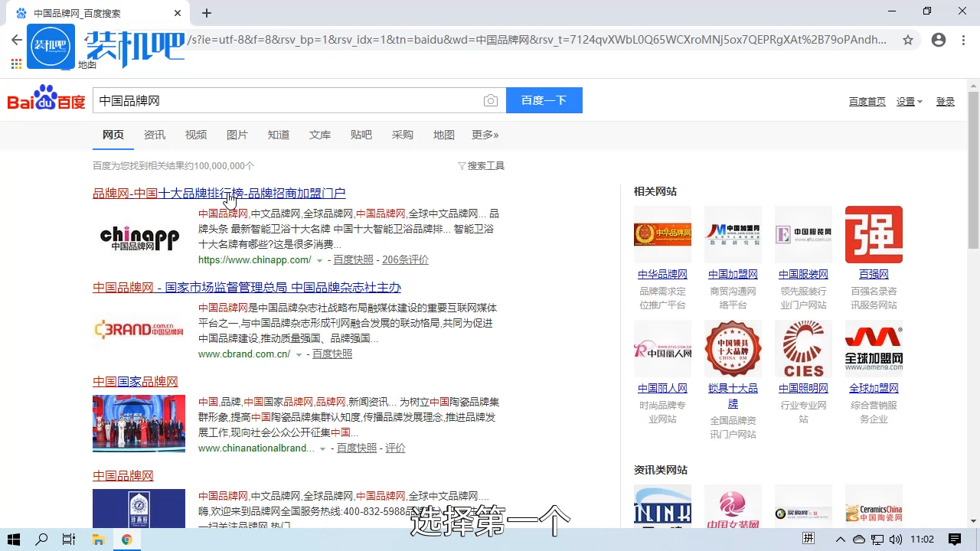This screenshot has width=980, height=551.
Task: Navigate back using the browser back arrow
Action: [x=17, y=40]
